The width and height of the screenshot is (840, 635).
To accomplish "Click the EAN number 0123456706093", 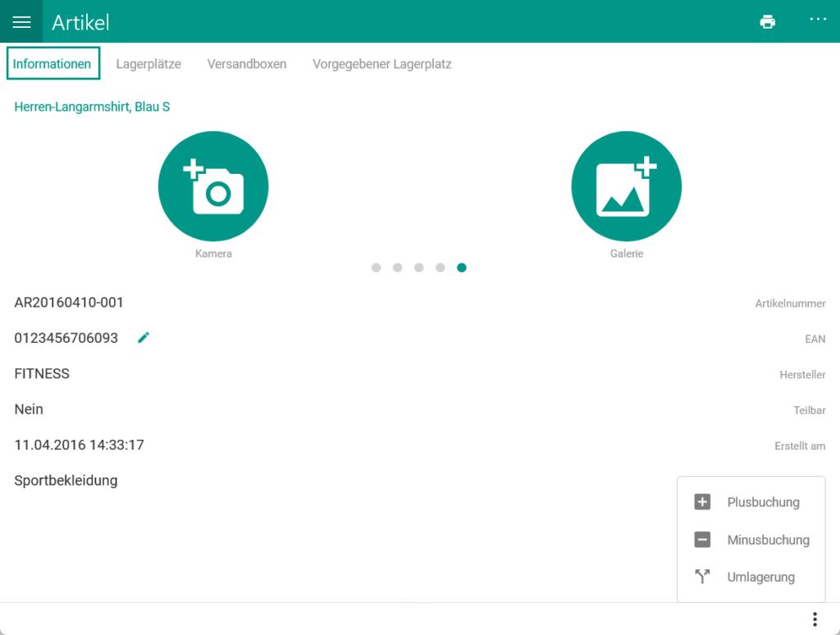I will tap(66, 338).
